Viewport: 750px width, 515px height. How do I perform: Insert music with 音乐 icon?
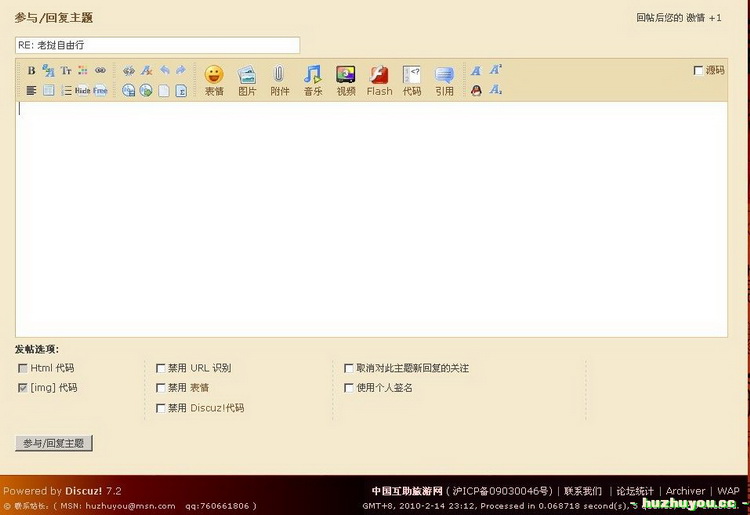click(x=312, y=80)
